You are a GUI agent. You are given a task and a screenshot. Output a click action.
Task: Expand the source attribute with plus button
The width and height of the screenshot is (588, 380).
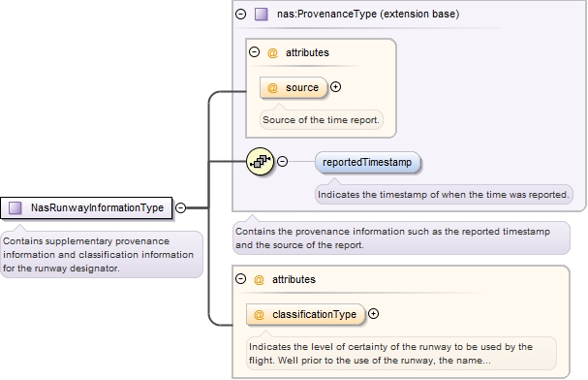point(335,87)
